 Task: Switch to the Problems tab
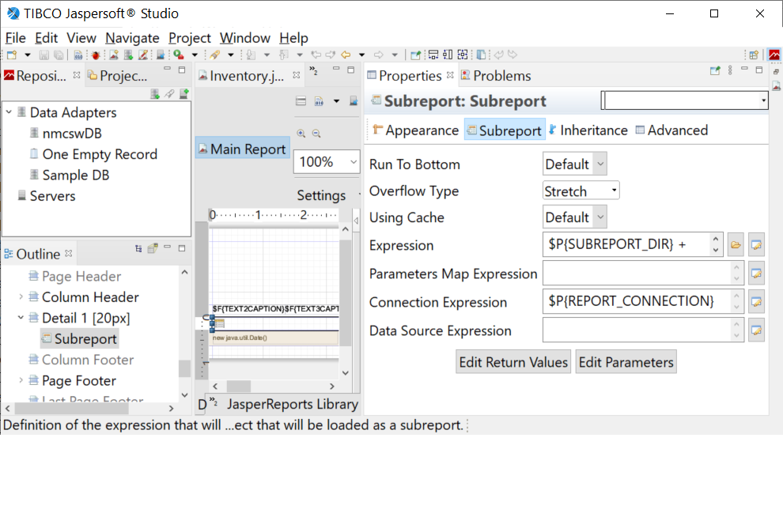pos(496,76)
